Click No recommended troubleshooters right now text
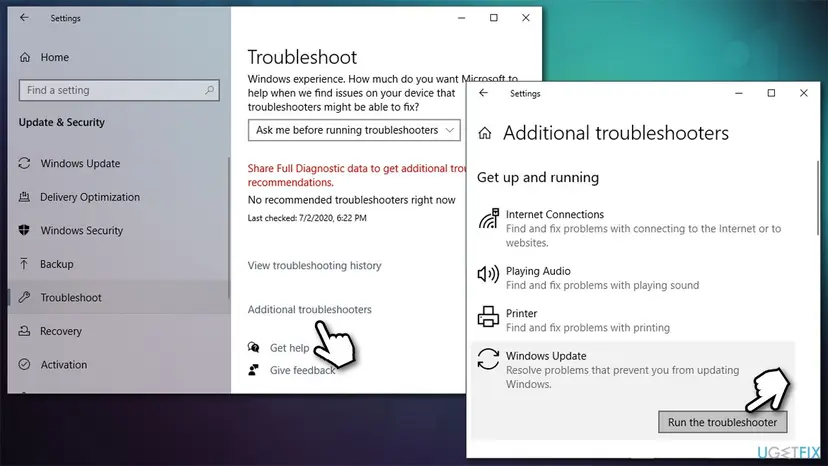Image resolution: width=828 pixels, height=466 pixels. tap(351, 200)
